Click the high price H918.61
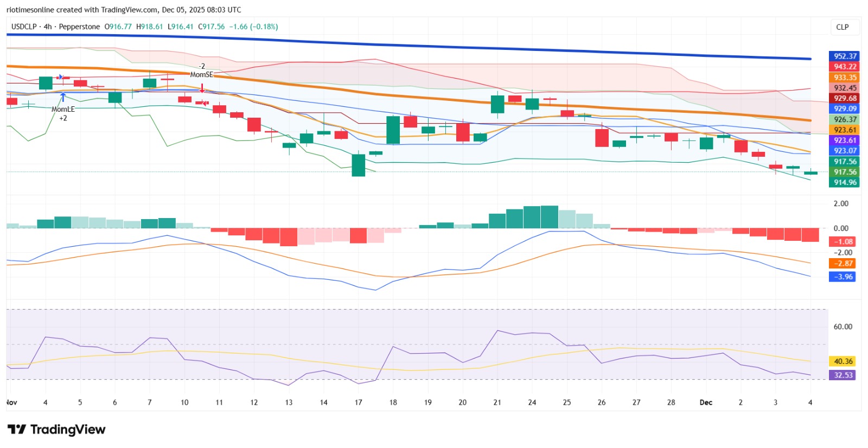Image resolution: width=868 pixels, height=448 pixels. coord(150,27)
